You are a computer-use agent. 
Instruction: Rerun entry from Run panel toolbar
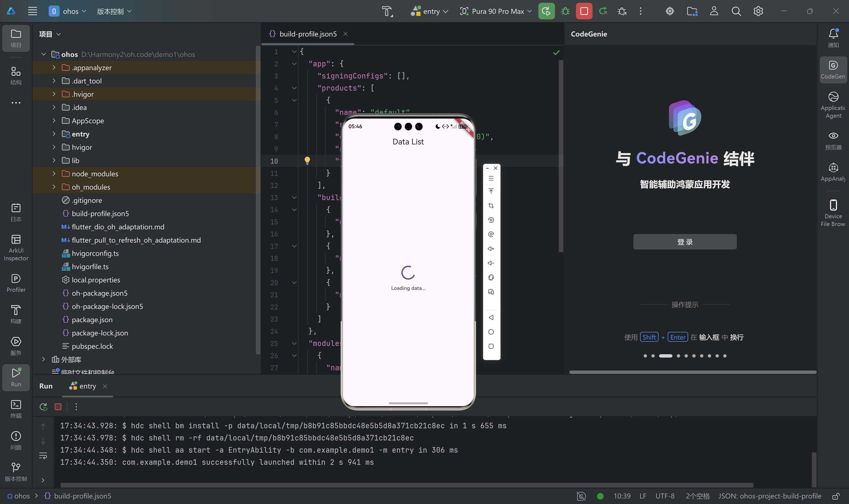pyautogui.click(x=43, y=406)
